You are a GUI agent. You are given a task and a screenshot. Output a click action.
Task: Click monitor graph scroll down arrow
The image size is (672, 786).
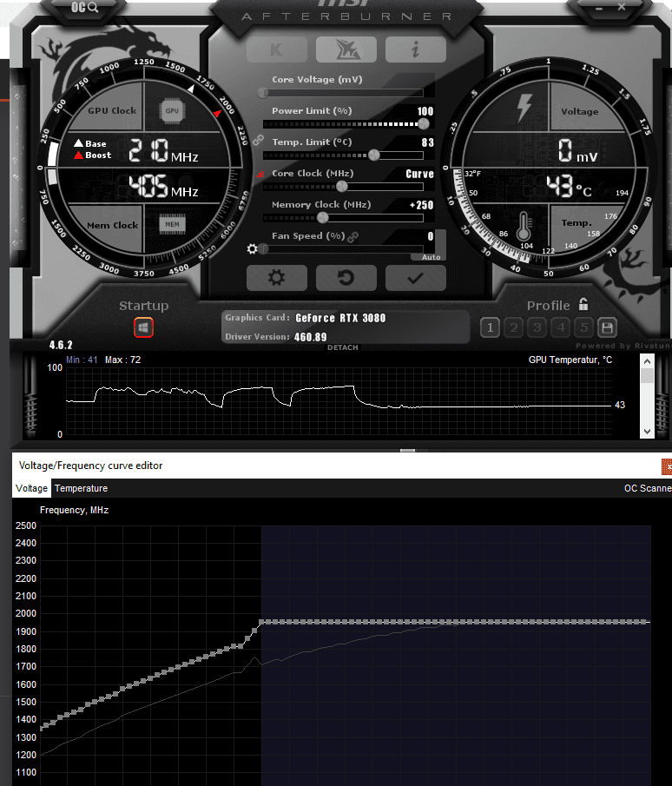click(x=647, y=431)
